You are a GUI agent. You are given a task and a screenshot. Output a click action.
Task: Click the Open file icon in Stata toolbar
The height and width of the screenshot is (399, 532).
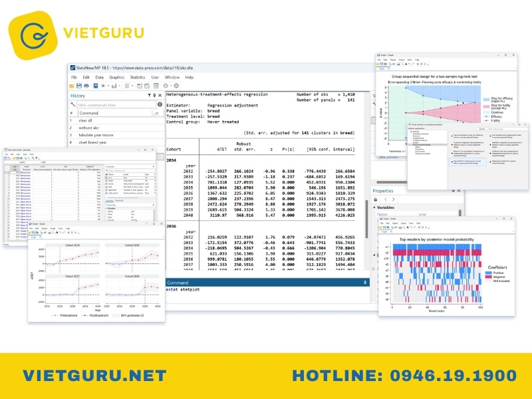click(72, 86)
